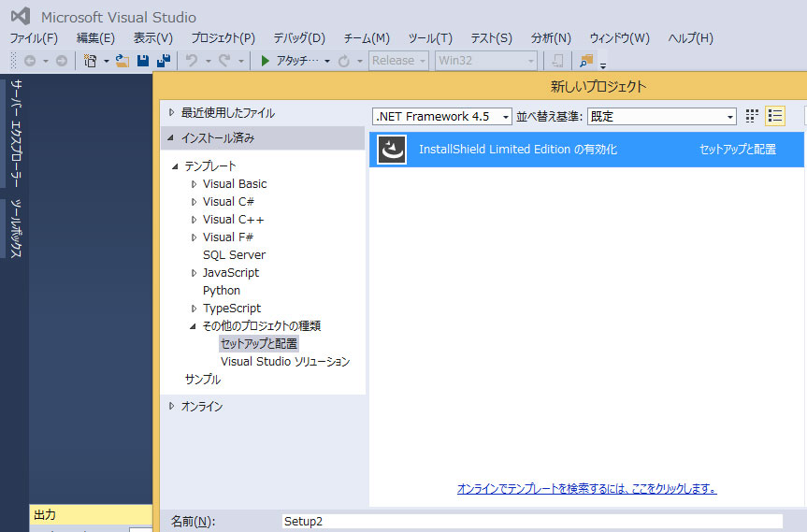Click the アタッチ start button label
Screen dimensions: 807x532
297,61
